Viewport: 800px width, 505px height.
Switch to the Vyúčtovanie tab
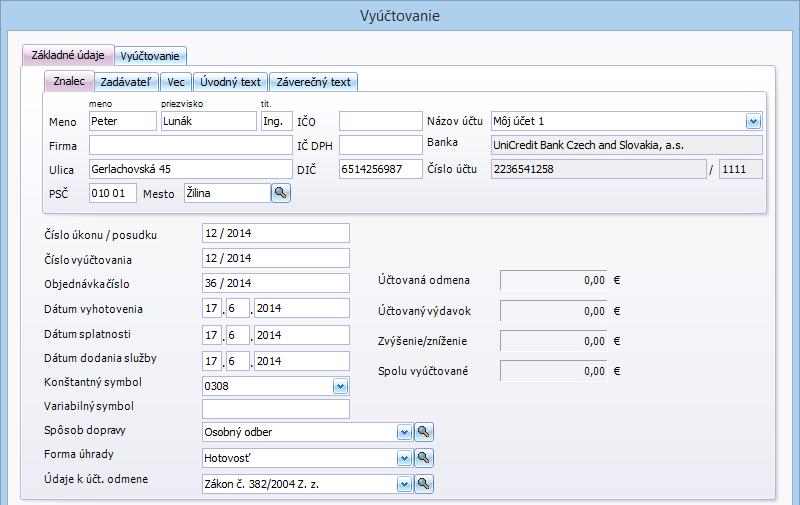coord(150,56)
